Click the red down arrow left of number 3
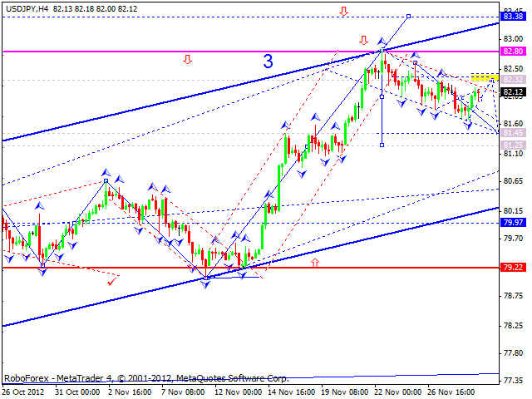 pos(187,59)
